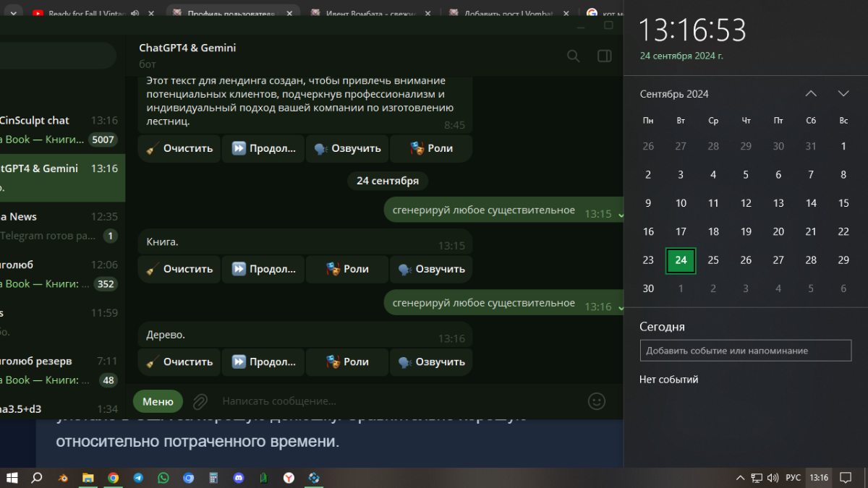This screenshot has height=488, width=868.
Task: Switch to the Профиль пользователя browser tab
Action: point(230,13)
